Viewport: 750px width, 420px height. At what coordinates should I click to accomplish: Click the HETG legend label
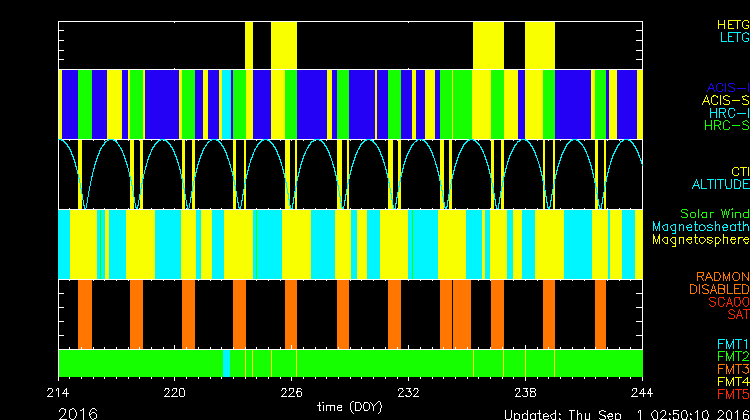pyautogui.click(x=732, y=24)
